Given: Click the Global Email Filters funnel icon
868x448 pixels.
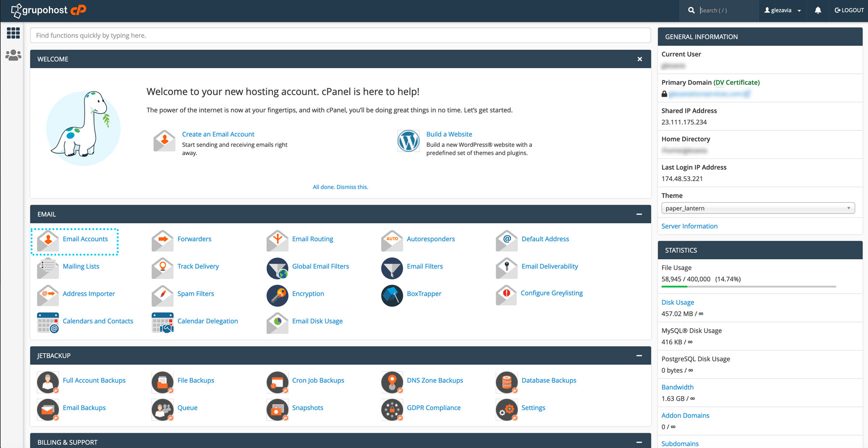Looking at the screenshot, I should pos(277,268).
